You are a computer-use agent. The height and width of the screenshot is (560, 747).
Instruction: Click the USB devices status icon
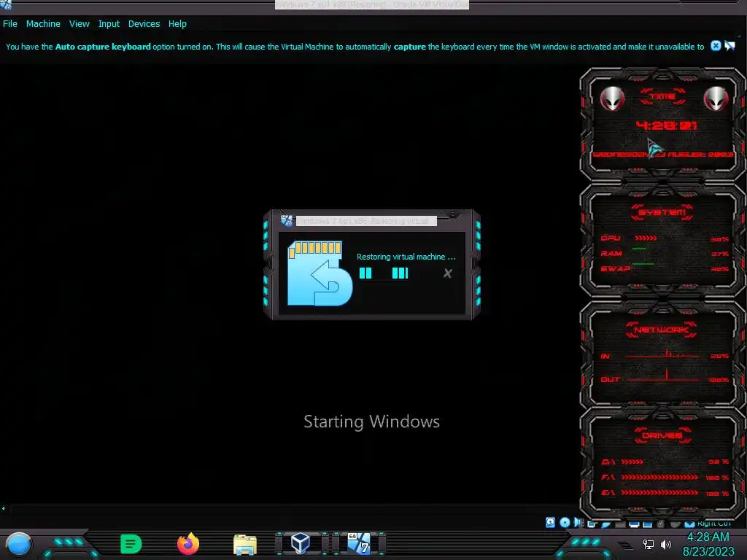[606, 524]
